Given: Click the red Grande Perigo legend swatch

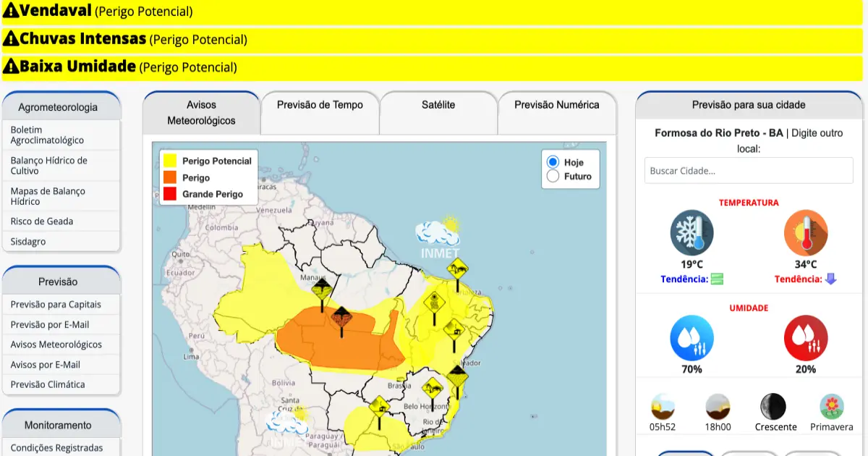Looking at the screenshot, I should [170, 194].
